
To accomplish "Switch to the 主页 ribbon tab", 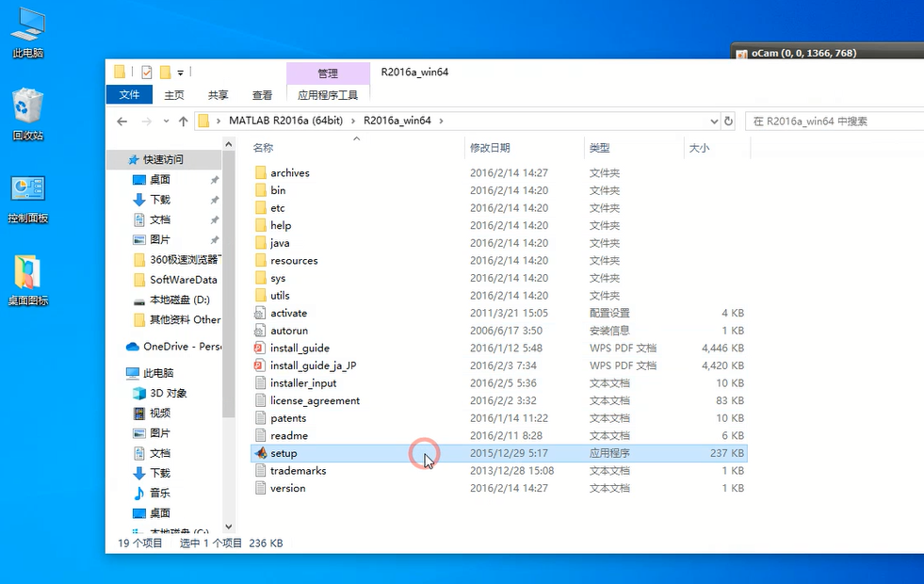I will click(x=174, y=95).
